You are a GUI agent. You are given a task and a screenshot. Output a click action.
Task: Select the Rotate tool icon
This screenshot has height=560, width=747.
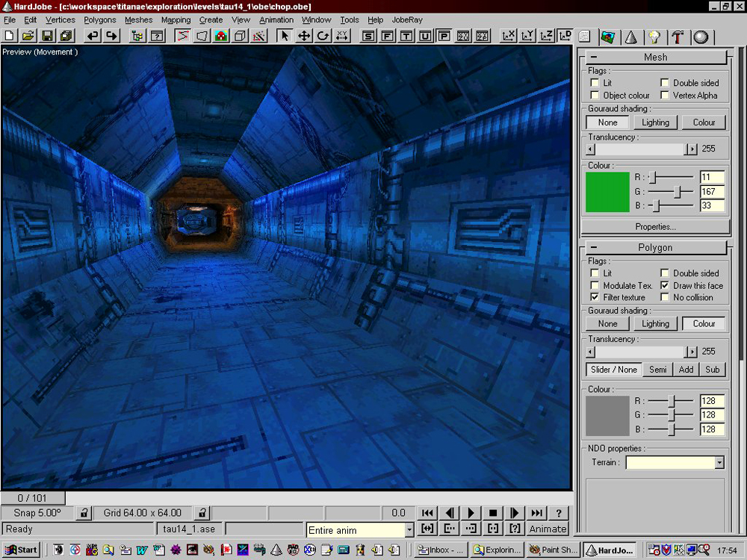323,36
